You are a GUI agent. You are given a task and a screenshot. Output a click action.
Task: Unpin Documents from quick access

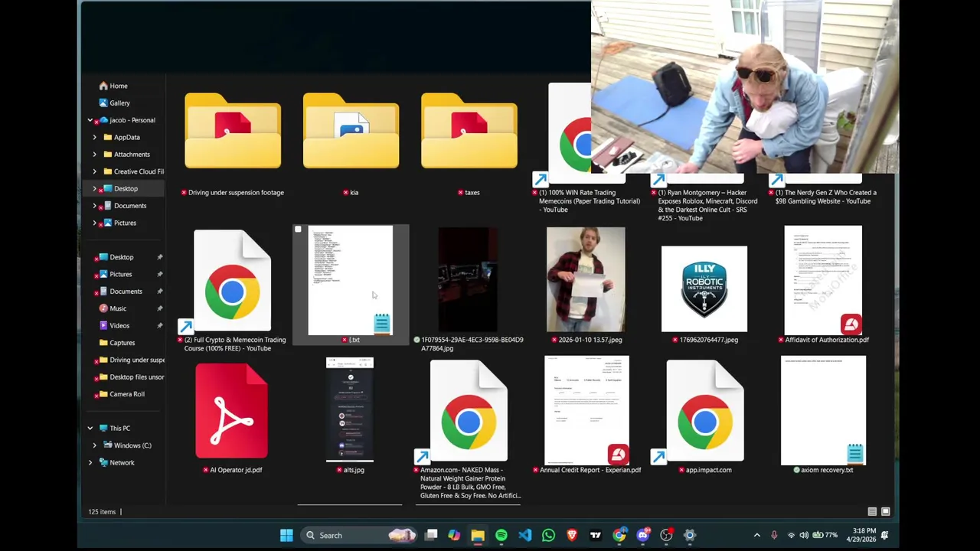159,292
